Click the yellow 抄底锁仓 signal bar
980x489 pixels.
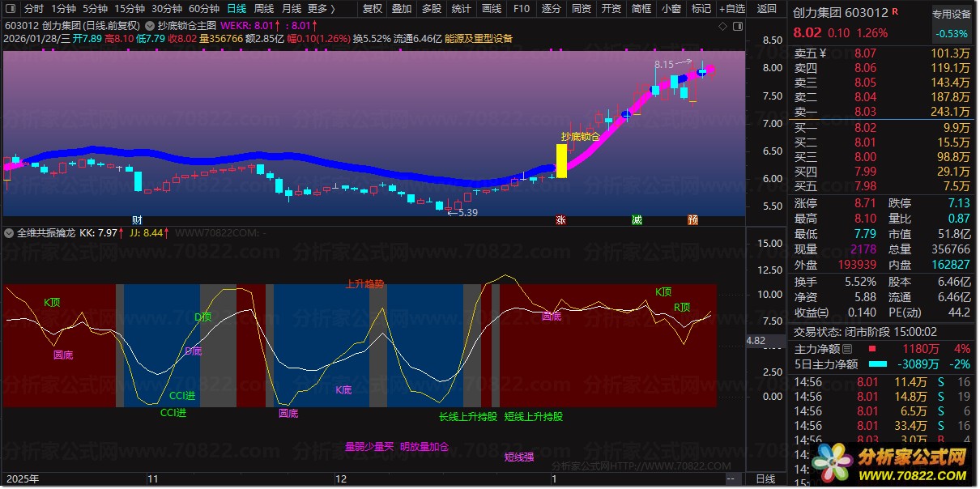pyautogui.click(x=561, y=160)
